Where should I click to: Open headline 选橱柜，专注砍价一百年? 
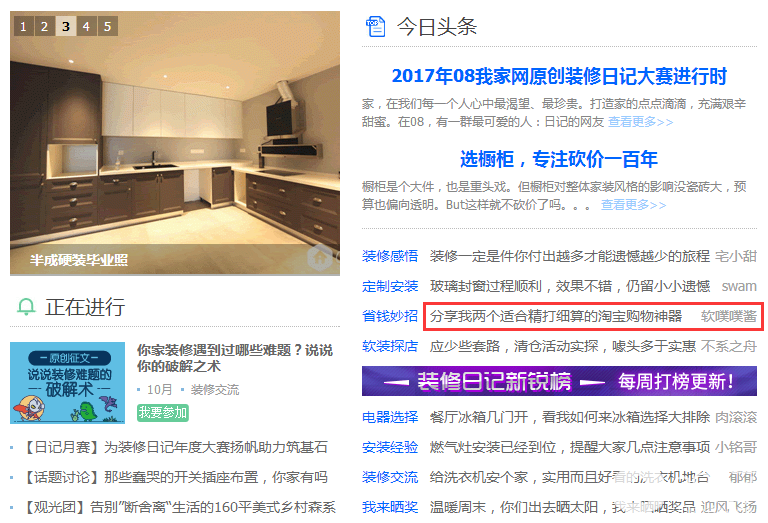click(x=559, y=159)
